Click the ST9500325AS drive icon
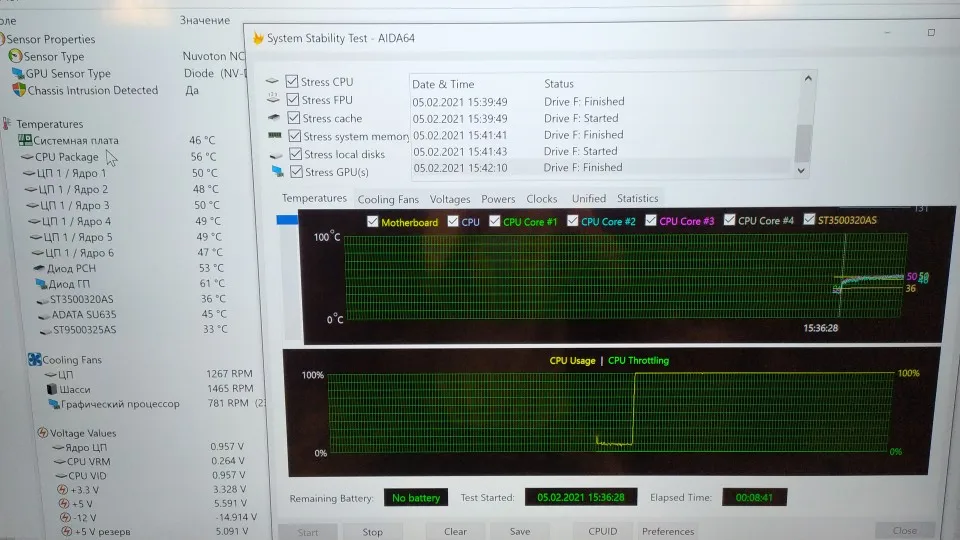Screen dimensions: 960x540 tap(45, 331)
